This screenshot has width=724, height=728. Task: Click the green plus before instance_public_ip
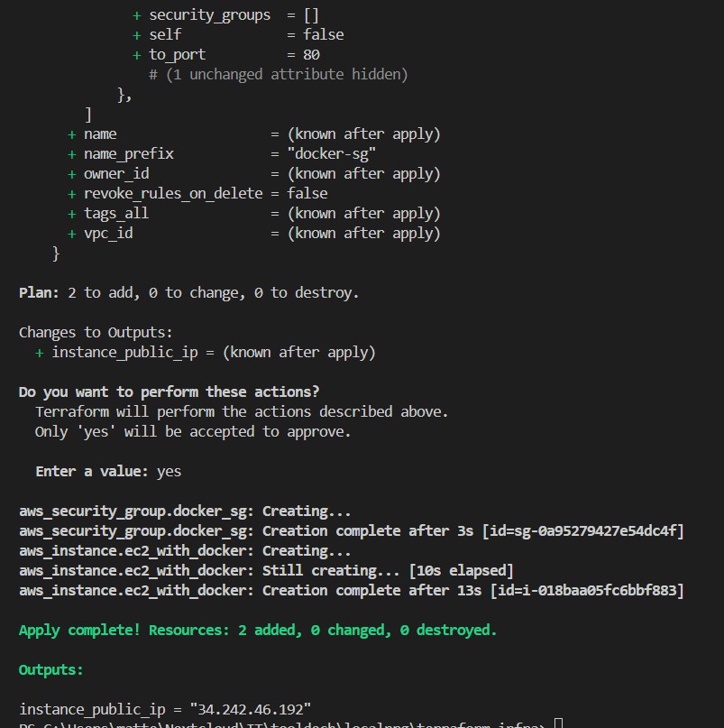click(x=40, y=353)
